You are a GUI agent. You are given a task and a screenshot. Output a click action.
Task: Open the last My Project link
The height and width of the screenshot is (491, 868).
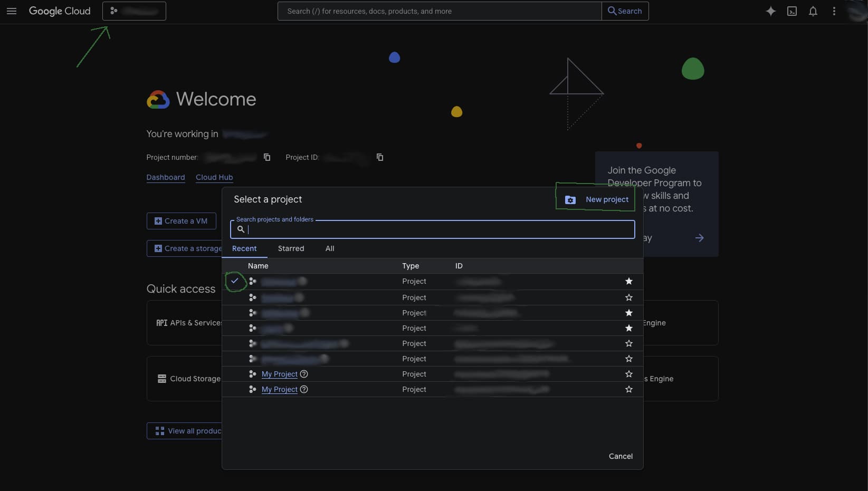coord(280,389)
